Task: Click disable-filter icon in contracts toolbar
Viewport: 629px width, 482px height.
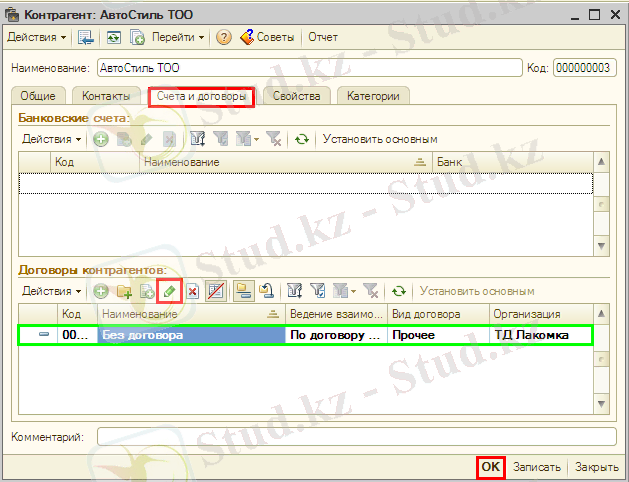Action: [x=371, y=291]
